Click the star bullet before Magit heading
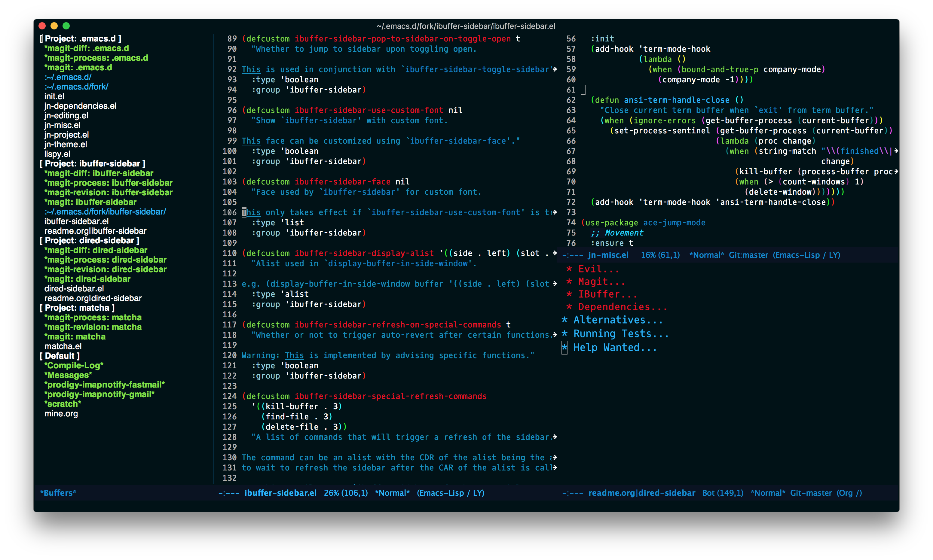The height and width of the screenshot is (560, 933). click(569, 282)
